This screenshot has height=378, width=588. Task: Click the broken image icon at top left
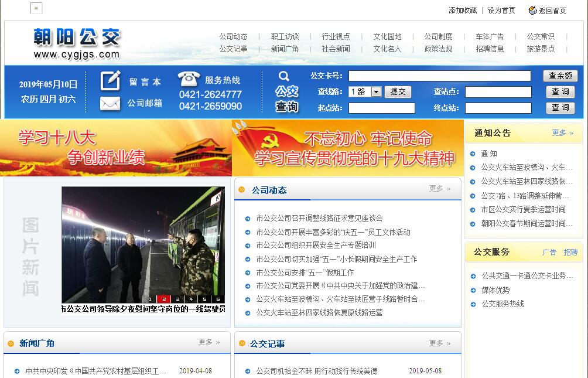[36, 8]
